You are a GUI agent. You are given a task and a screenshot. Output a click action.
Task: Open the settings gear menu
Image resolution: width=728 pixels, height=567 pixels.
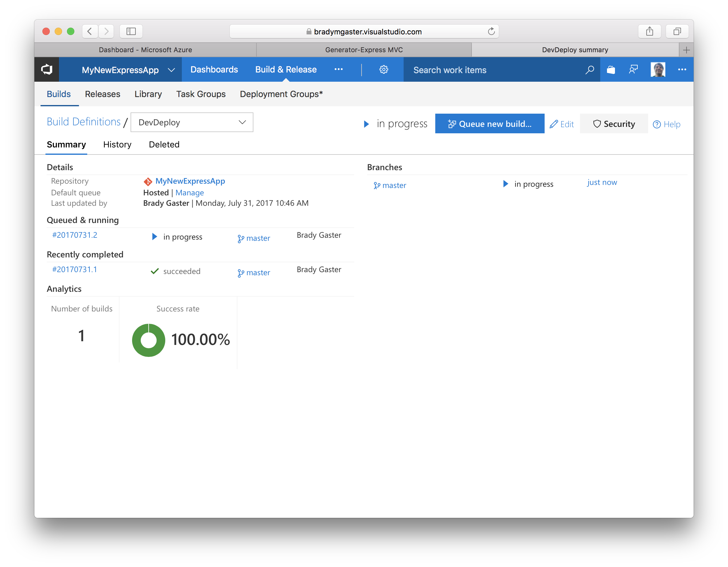tap(383, 70)
